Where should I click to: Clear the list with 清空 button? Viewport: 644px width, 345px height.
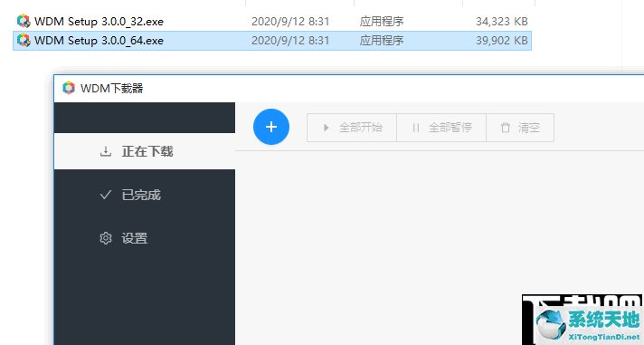point(520,128)
